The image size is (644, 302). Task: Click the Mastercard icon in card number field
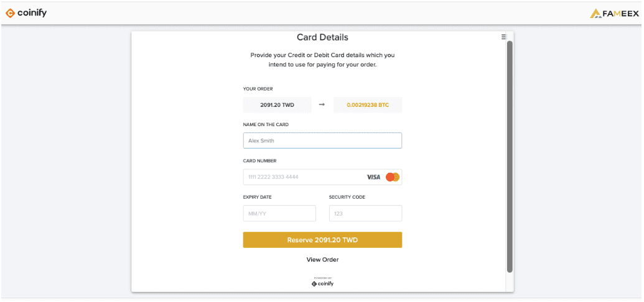pyautogui.click(x=393, y=177)
